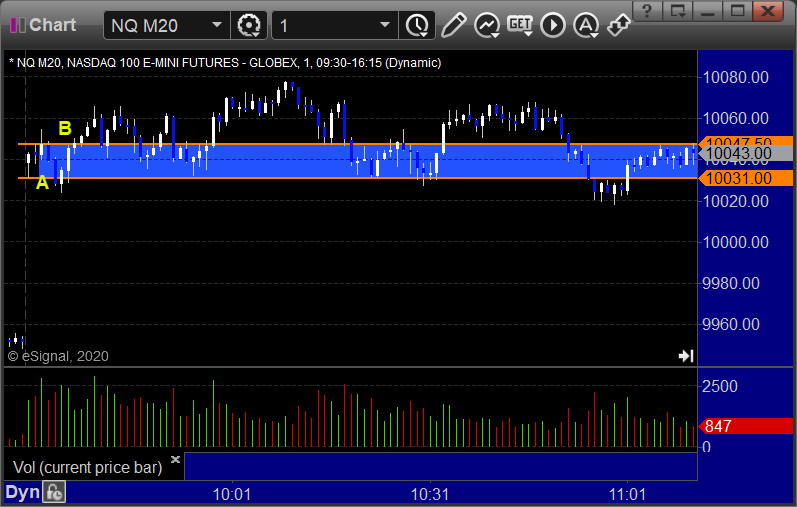
Task: Click the yellow B marker label
Action: (x=65, y=128)
